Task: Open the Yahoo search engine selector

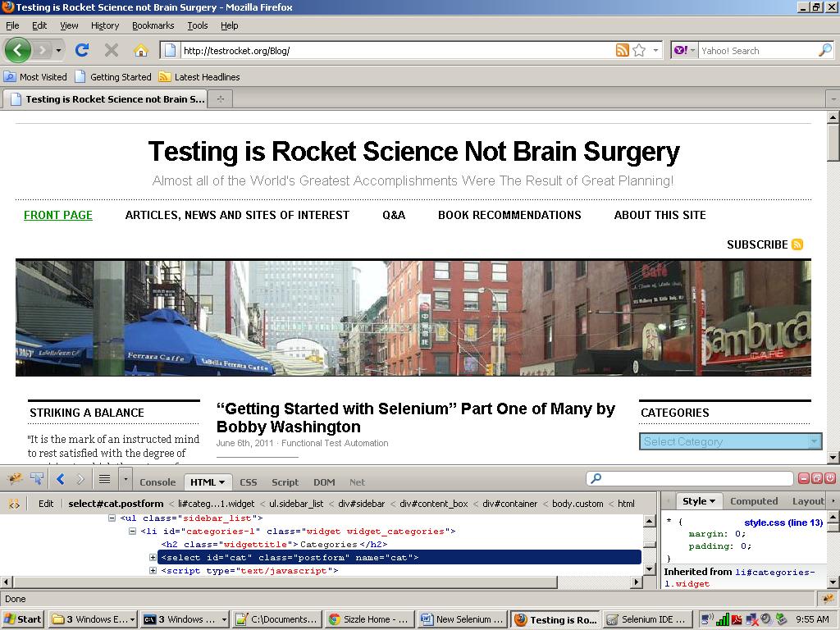Action: 684,50
